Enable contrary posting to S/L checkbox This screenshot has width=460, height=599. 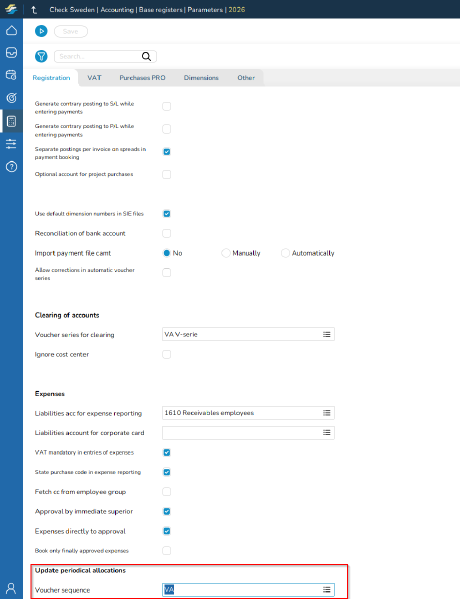[x=167, y=107]
